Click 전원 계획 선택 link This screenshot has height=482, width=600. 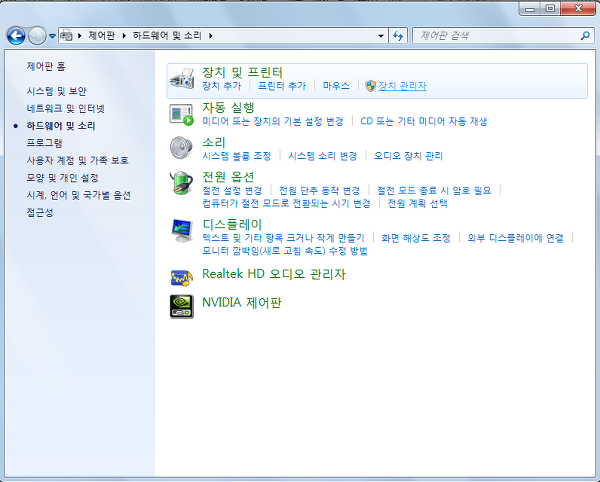click(x=417, y=203)
